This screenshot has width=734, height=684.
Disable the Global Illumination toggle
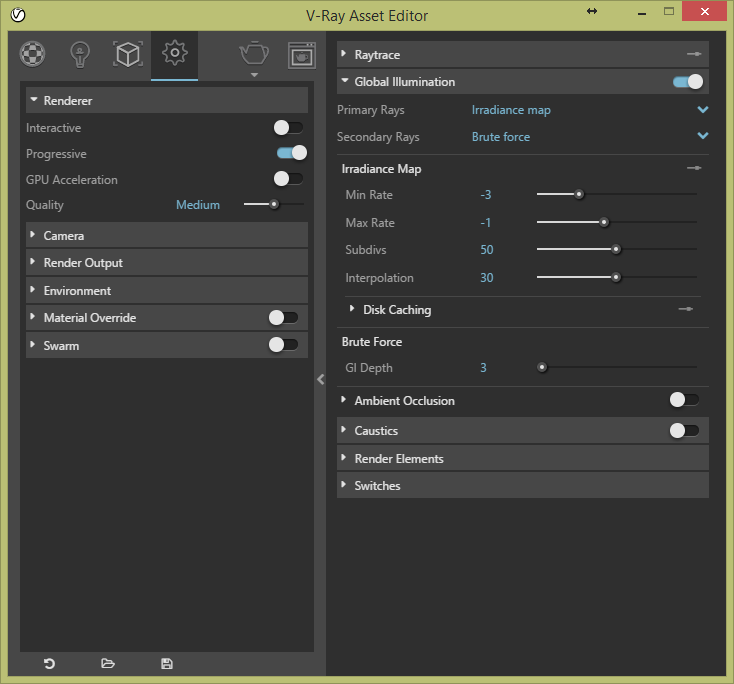pos(688,81)
